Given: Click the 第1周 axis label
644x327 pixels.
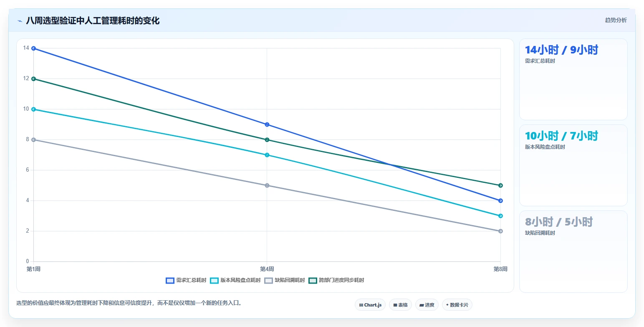Looking at the screenshot, I should [33, 269].
